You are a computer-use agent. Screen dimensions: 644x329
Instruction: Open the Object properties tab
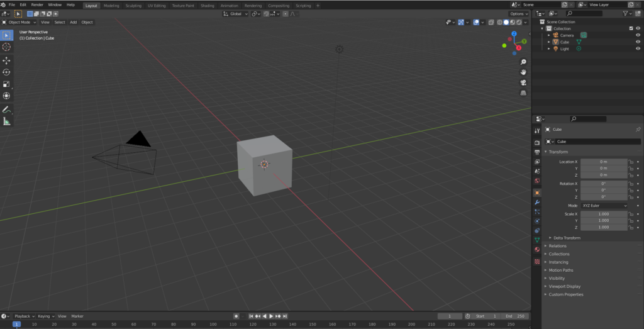point(537,192)
